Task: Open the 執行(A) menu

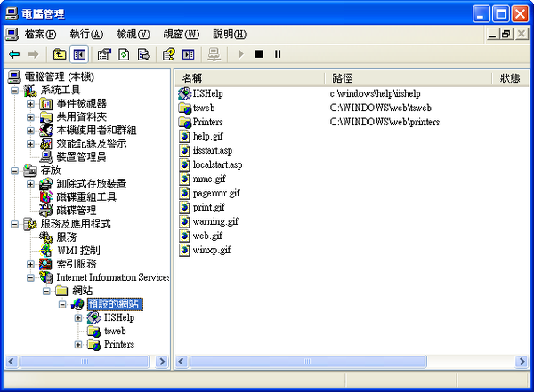Action: point(86,34)
